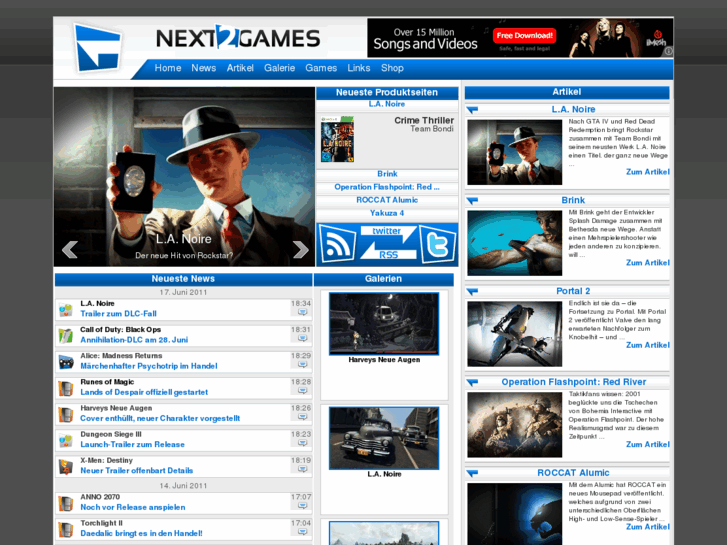Show previous slide with left arrow
This screenshot has height=545, width=727.
pyautogui.click(x=70, y=250)
